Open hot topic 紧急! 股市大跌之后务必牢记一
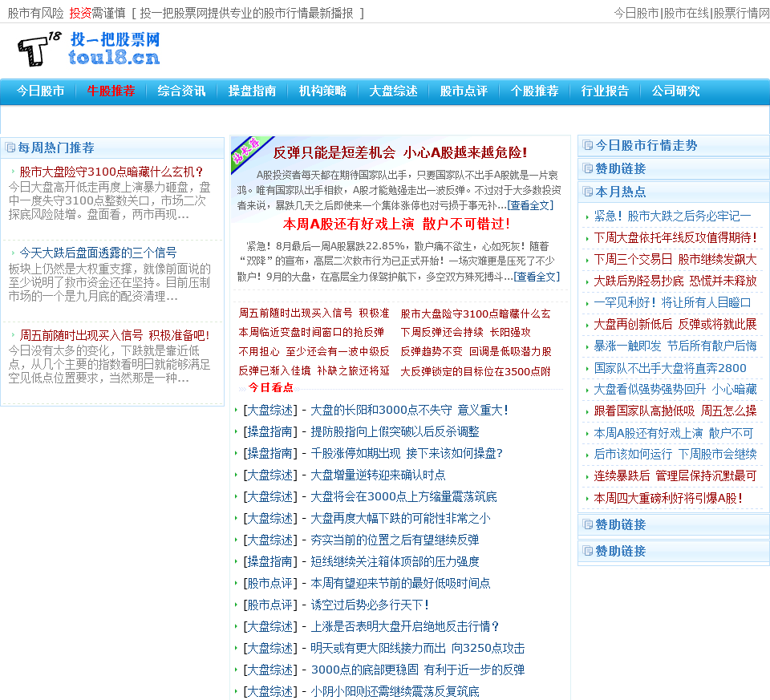The width and height of the screenshot is (770, 700). point(672,216)
